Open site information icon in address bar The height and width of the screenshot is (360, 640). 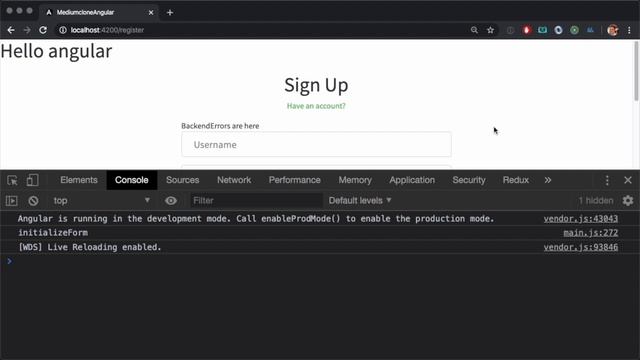click(x=62, y=30)
